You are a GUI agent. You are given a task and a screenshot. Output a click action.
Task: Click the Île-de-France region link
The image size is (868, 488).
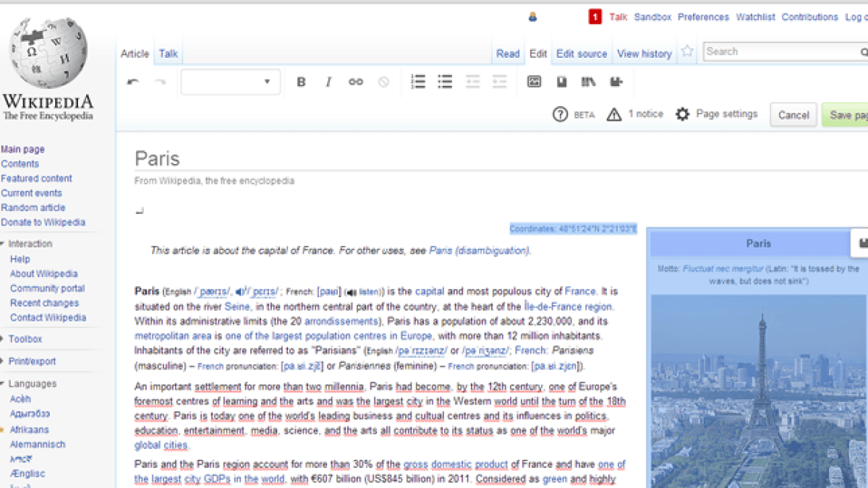point(569,307)
